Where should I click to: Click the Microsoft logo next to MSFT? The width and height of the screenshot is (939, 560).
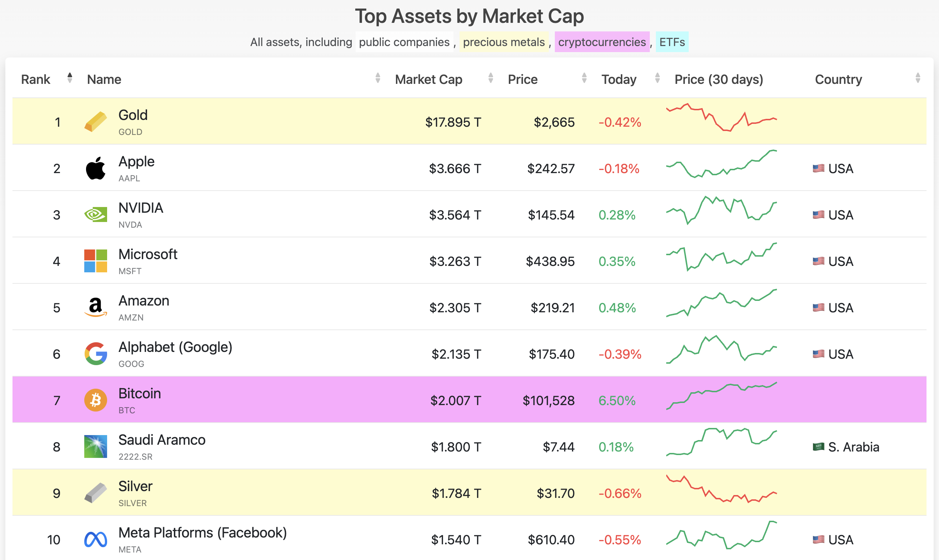(x=95, y=261)
